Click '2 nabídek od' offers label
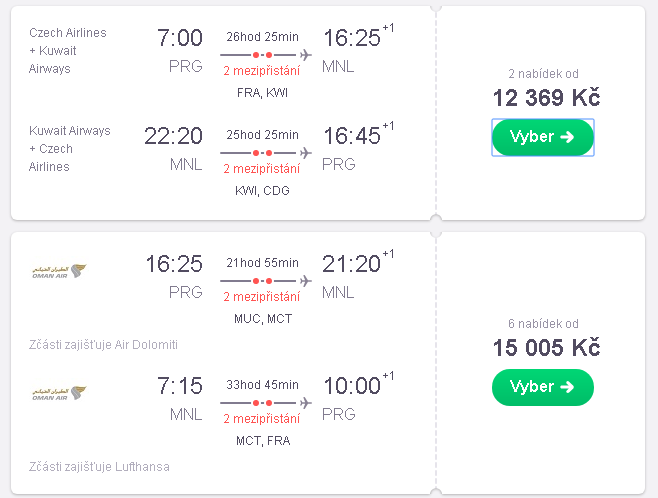 543,74
